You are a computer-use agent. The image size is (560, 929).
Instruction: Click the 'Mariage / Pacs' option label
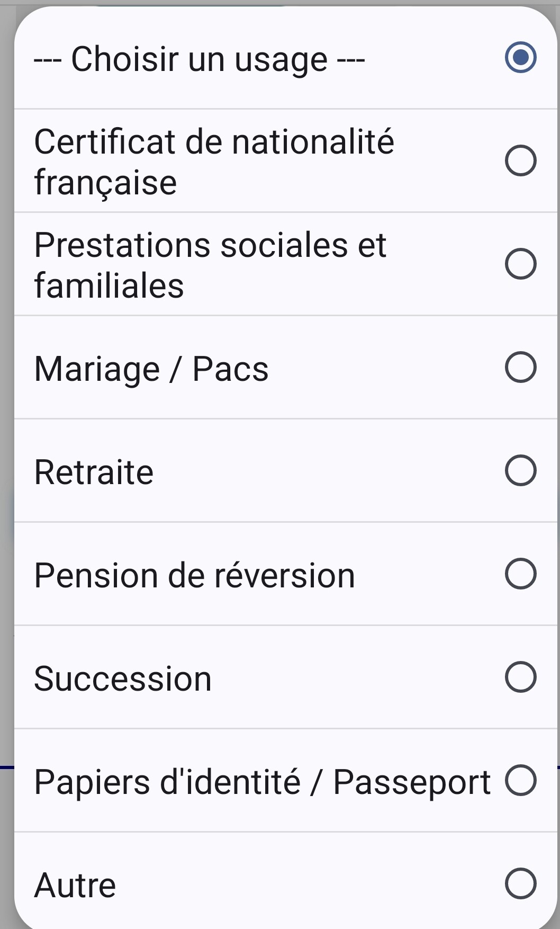pos(151,369)
